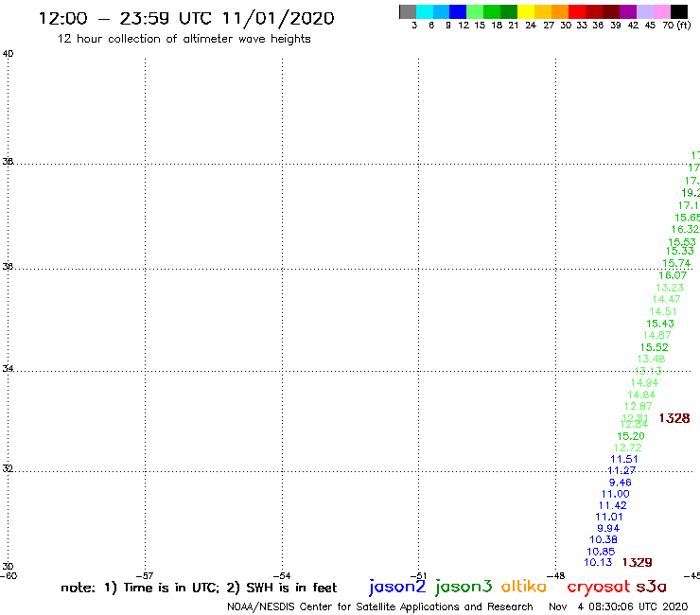Click the gray swatch in the legend
700x615 pixels.
(x=408, y=11)
